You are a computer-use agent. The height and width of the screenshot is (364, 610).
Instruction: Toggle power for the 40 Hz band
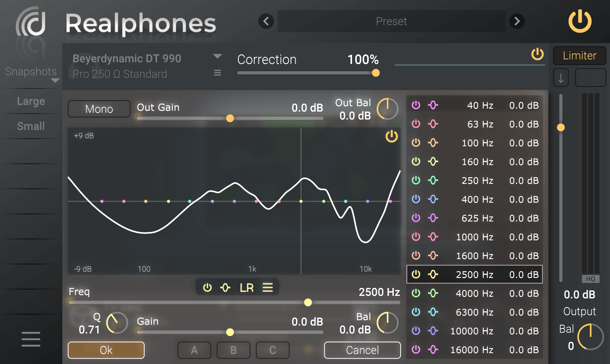coord(416,105)
